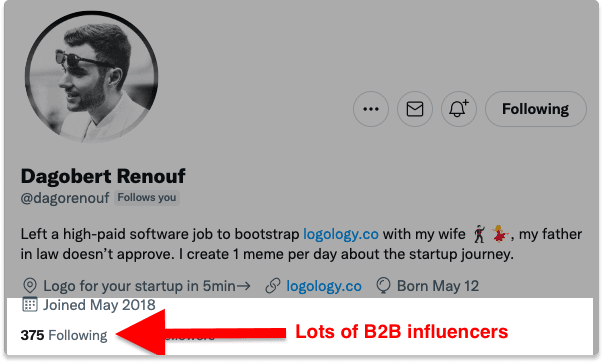The image size is (603, 363).
Task: Click the Dagobert Renouf display name
Action: pos(103,176)
